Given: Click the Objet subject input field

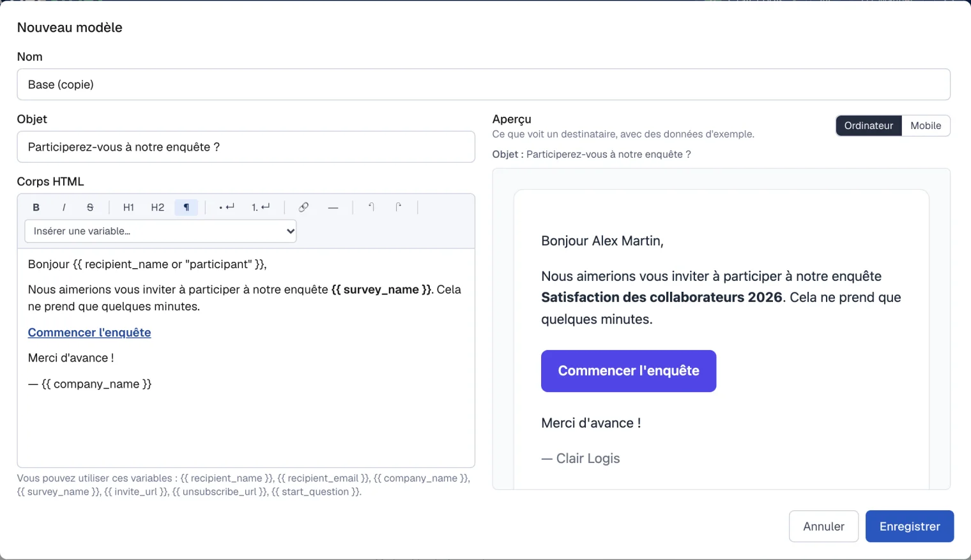Looking at the screenshot, I should pyautogui.click(x=246, y=147).
